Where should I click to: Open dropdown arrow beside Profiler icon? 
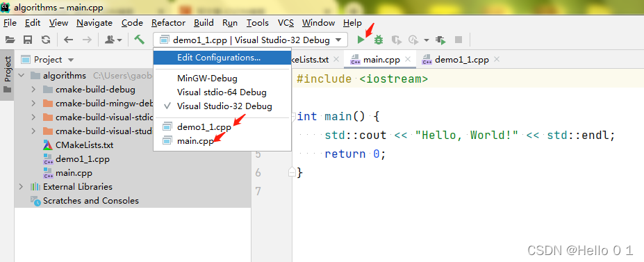[427, 40]
